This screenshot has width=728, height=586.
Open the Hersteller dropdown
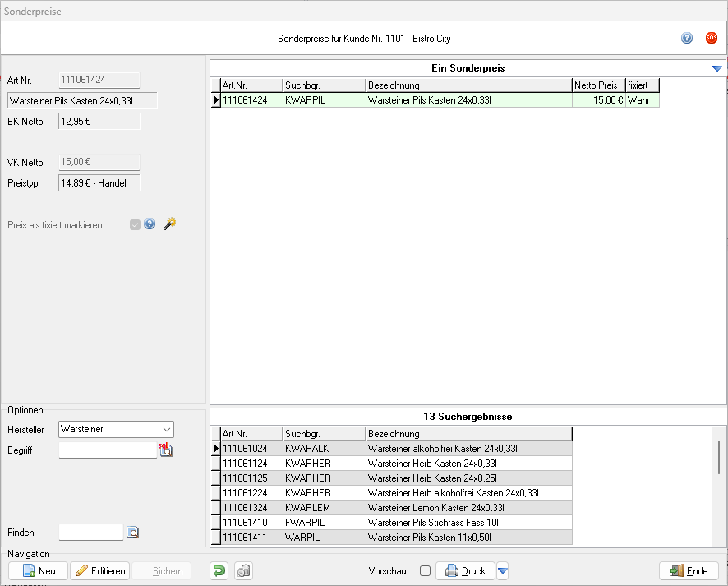tap(167, 429)
